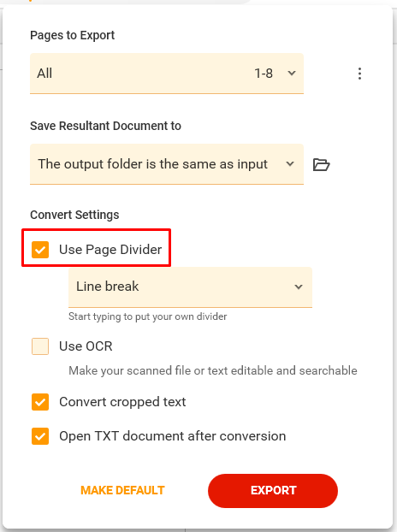
Task: Uncheck the Use Page Divider checkbox
Action: [x=40, y=250]
